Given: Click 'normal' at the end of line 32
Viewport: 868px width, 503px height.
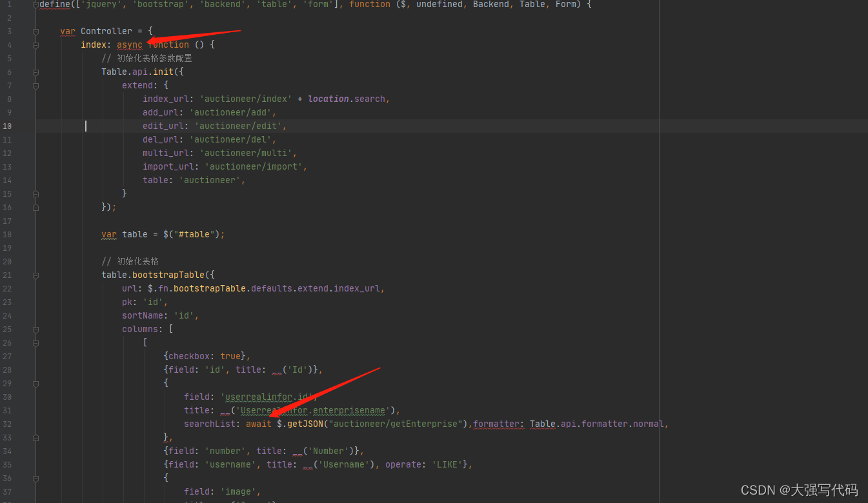Looking at the screenshot, I should pyautogui.click(x=649, y=424).
